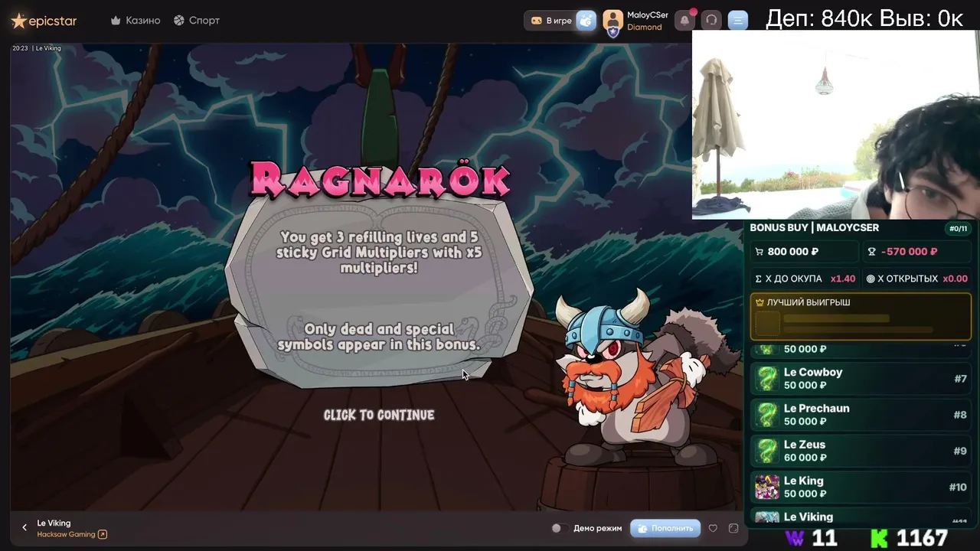Click to continue the Ragnarök bonus
The width and height of the screenshot is (980, 551).
tap(379, 415)
